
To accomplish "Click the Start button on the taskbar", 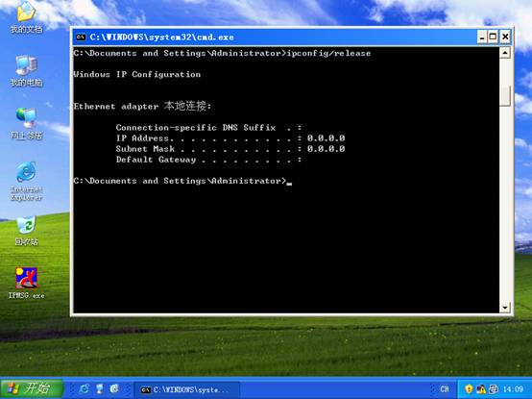I will point(32,388).
